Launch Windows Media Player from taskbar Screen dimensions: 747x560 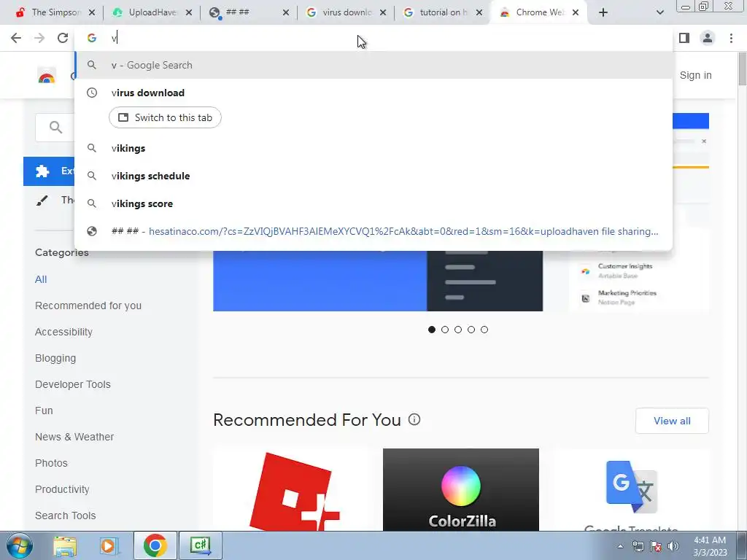point(108,545)
